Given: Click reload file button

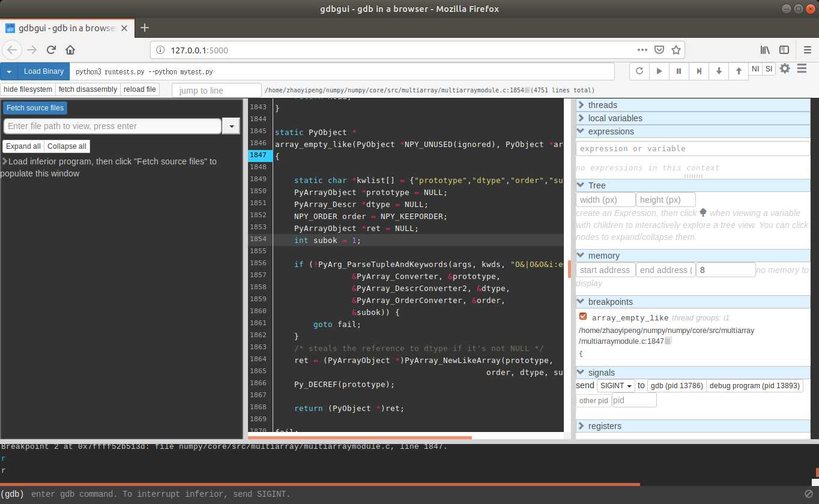Looking at the screenshot, I should click(139, 89).
